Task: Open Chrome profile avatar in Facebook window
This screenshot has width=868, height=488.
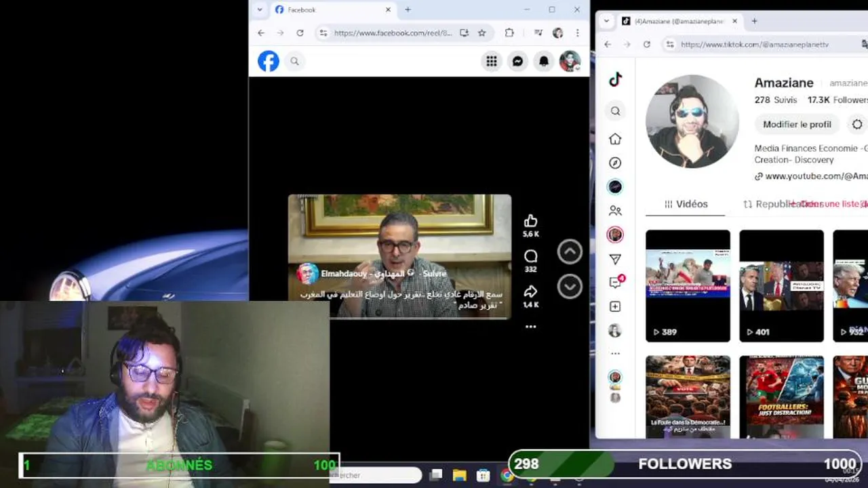Action: click(557, 33)
